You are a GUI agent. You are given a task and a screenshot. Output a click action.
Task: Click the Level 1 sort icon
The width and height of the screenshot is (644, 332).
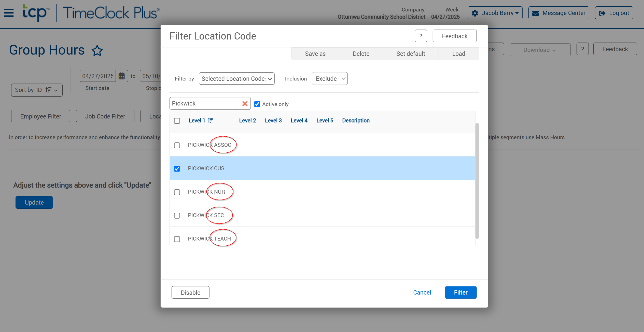[x=211, y=120]
